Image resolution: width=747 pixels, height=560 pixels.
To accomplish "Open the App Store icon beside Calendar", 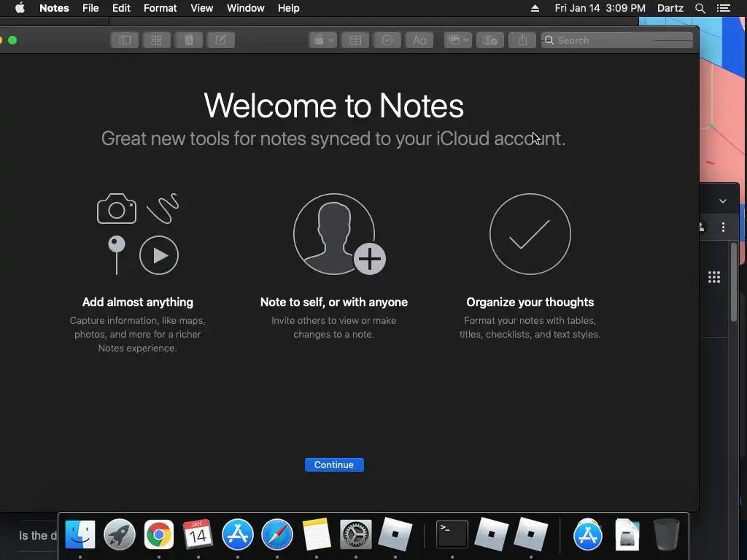I will pyautogui.click(x=238, y=534).
